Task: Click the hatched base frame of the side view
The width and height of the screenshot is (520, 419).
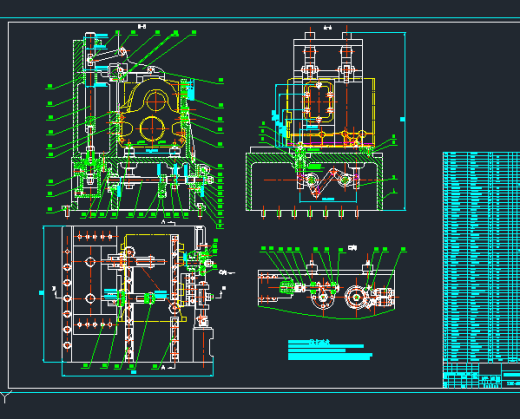Action: [314, 182]
